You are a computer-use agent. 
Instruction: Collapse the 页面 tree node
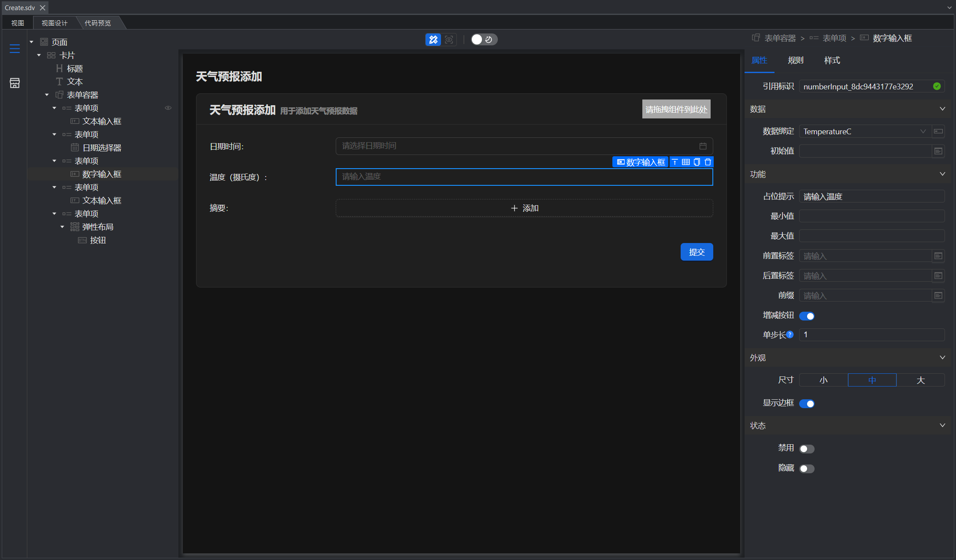[x=31, y=42]
